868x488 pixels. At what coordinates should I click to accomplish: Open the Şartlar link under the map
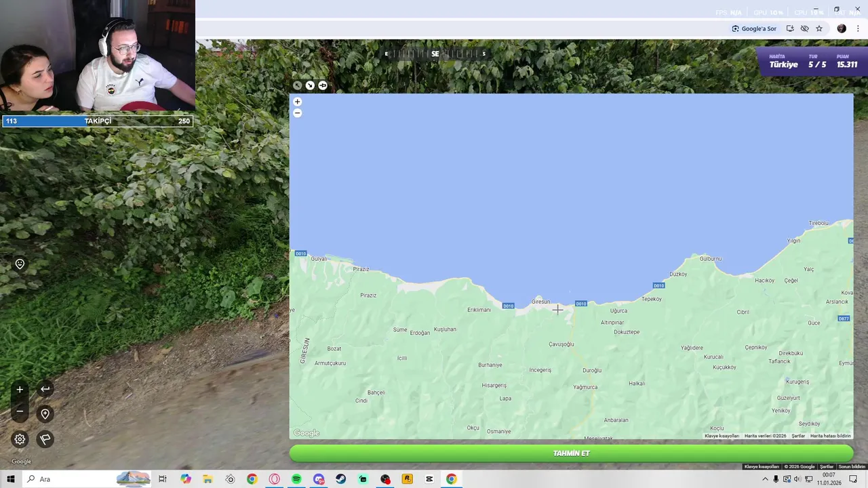point(798,436)
